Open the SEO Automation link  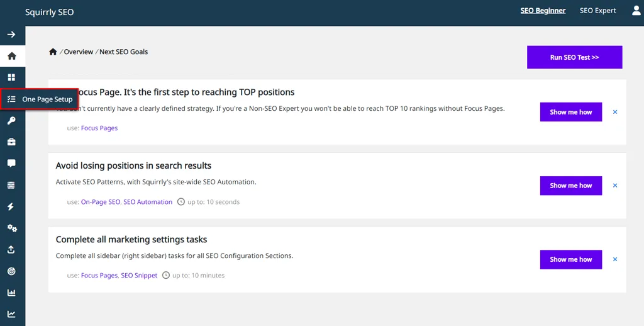pyautogui.click(x=148, y=202)
